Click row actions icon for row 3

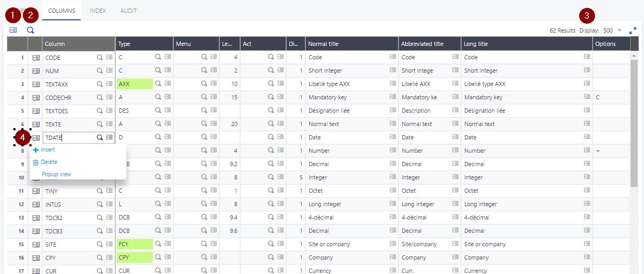pos(36,84)
